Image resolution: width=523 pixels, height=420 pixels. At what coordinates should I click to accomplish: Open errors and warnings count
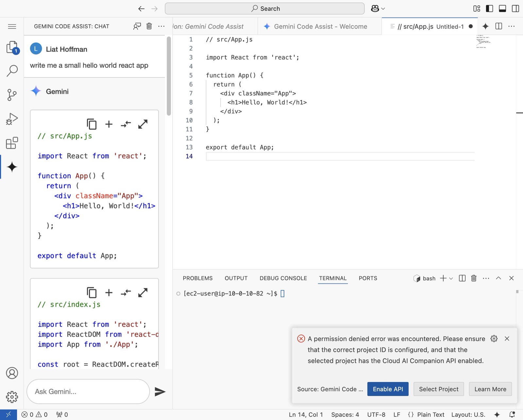pyautogui.click(x=34, y=414)
